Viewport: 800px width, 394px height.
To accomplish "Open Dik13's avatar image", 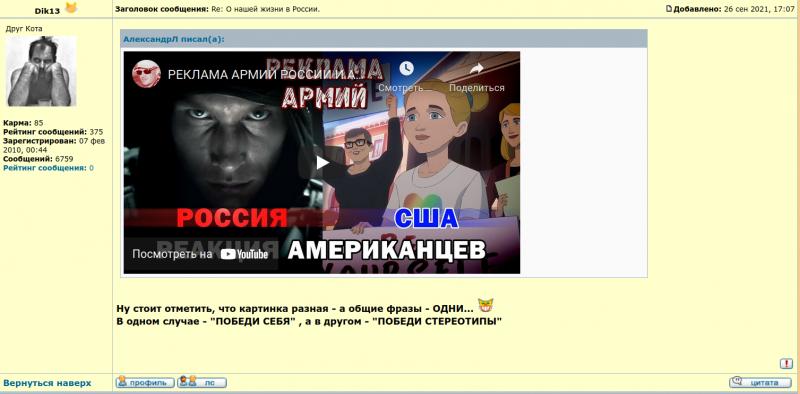I will pyautogui.click(x=41, y=71).
